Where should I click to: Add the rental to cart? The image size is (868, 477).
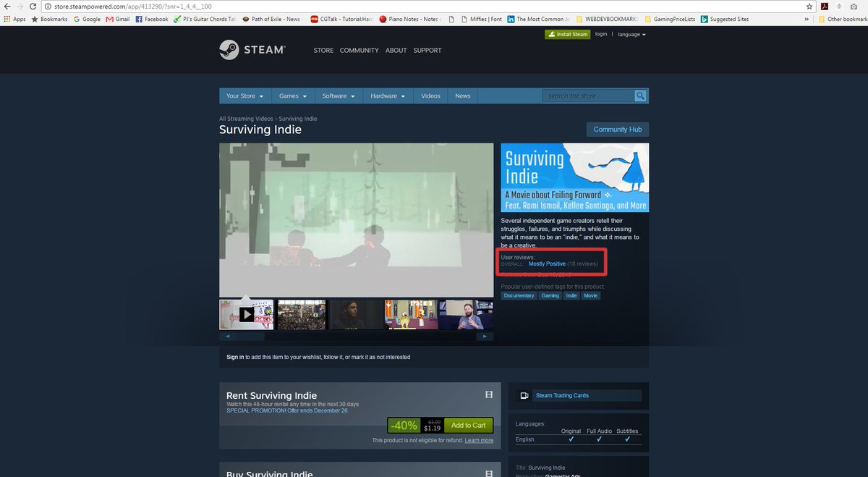pyautogui.click(x=469, y=425)
